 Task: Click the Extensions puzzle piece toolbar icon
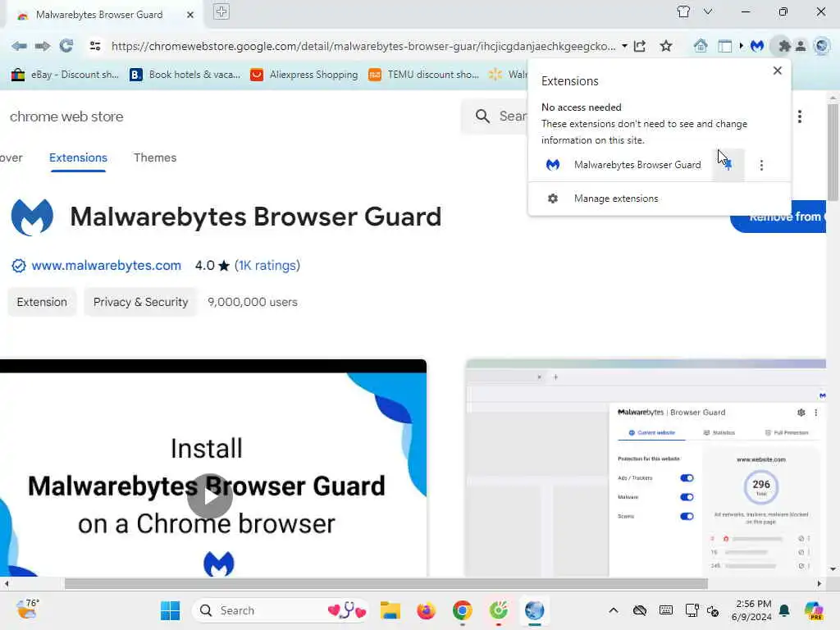[783, 46]
